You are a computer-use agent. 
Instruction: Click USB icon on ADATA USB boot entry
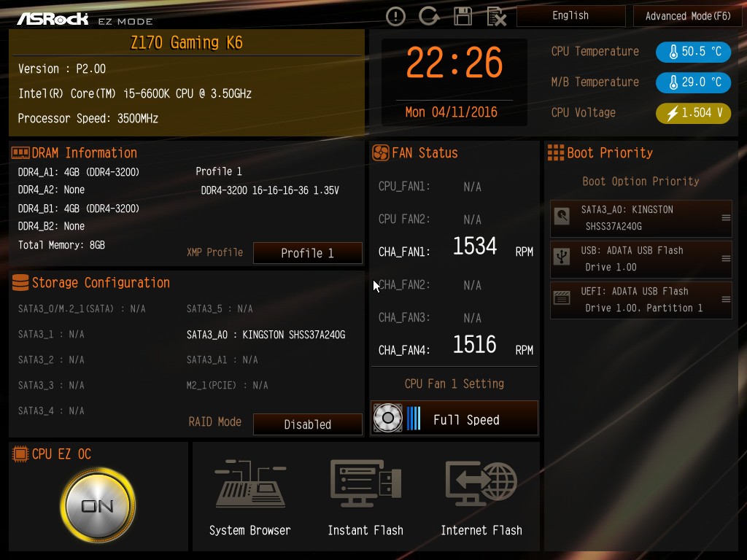point(562,257)
